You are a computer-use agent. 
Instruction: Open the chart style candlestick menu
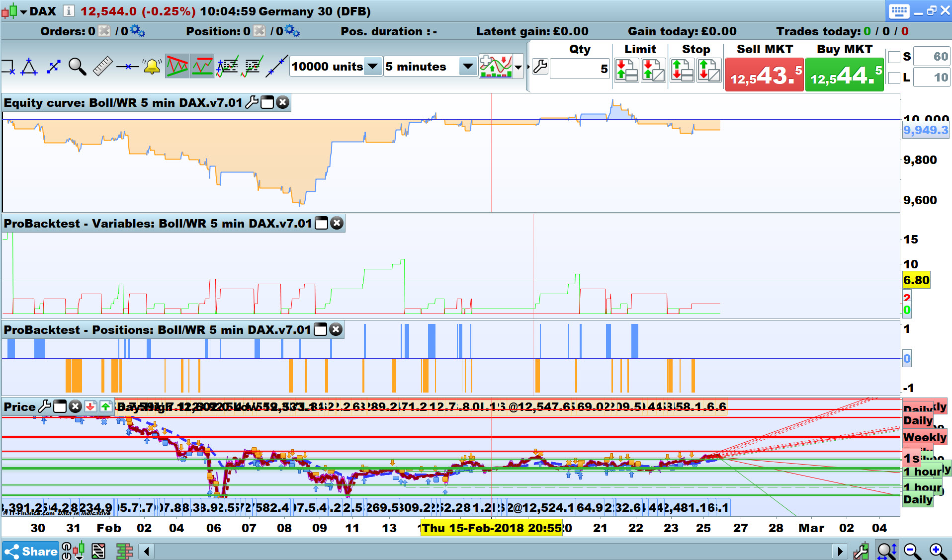coord(13,11)
